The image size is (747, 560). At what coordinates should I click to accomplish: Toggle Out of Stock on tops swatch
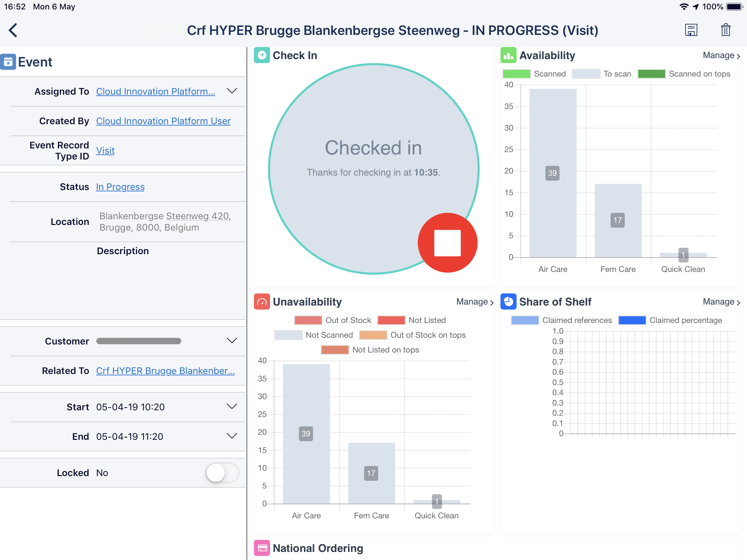(x=373, y=335)
